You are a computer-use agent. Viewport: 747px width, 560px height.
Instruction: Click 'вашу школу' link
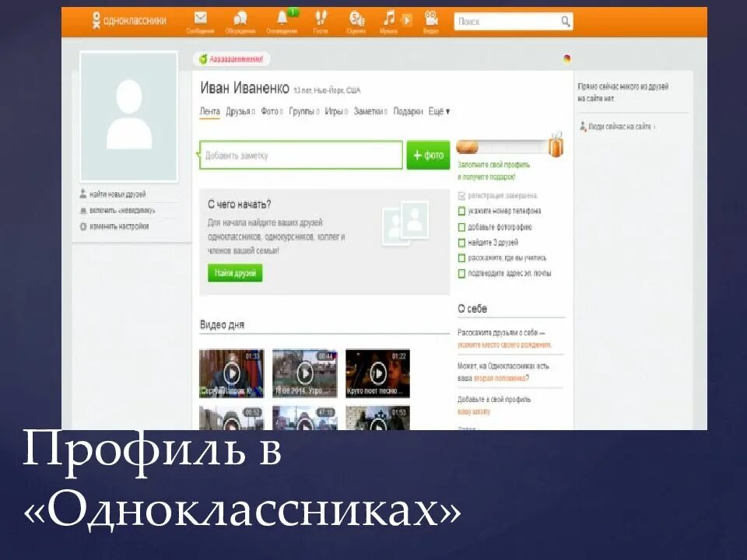474,411
